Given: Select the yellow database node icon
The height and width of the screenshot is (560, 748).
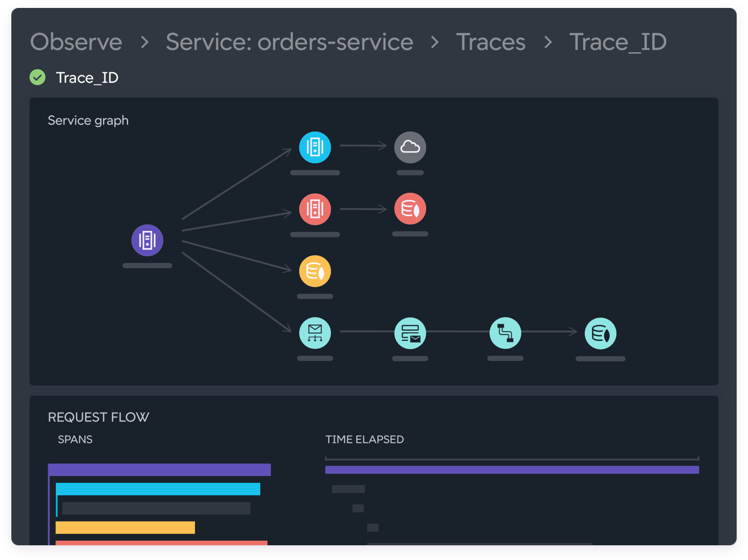Looking at the screenshot, I should click(x=315, y=271).
